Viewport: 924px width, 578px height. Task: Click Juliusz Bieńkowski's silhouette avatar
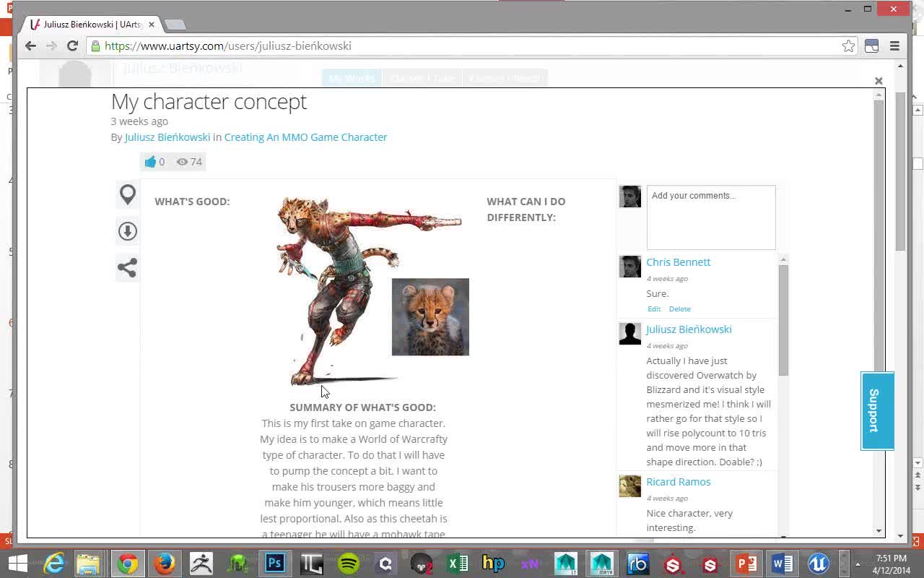[630, 334]
